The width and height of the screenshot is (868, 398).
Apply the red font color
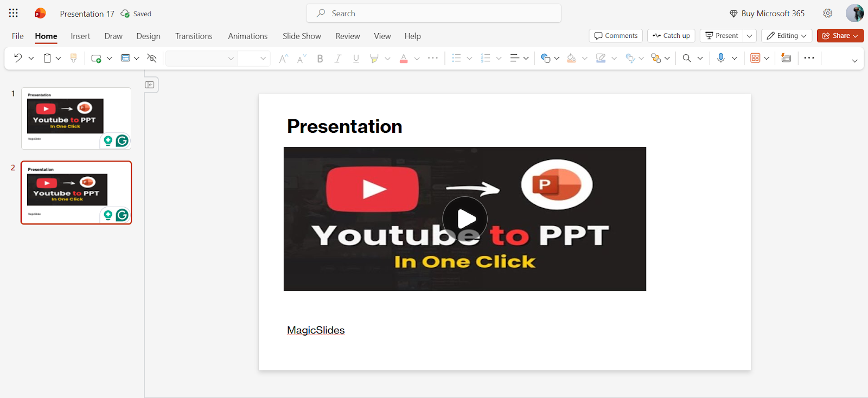coord(404,58)
